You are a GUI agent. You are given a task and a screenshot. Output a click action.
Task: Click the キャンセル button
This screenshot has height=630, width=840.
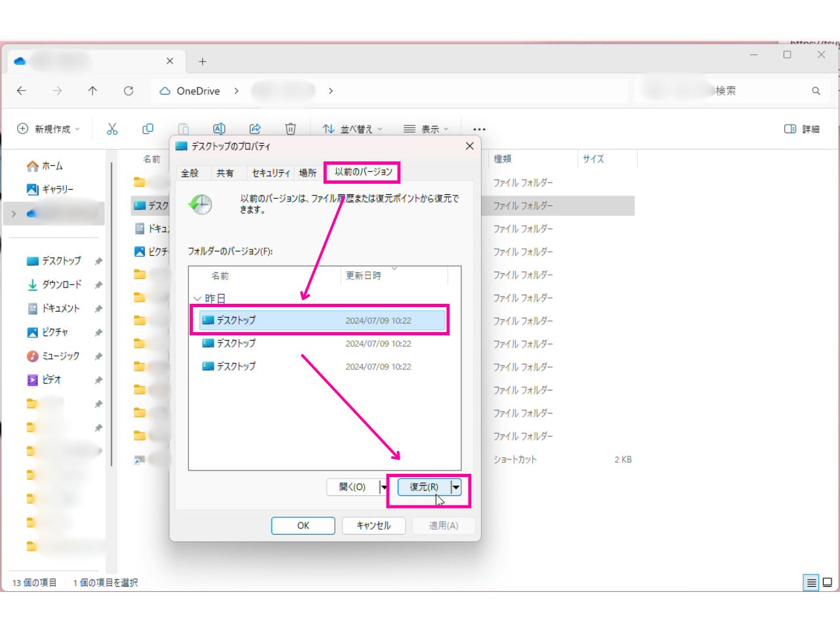(x=373, y=525)
